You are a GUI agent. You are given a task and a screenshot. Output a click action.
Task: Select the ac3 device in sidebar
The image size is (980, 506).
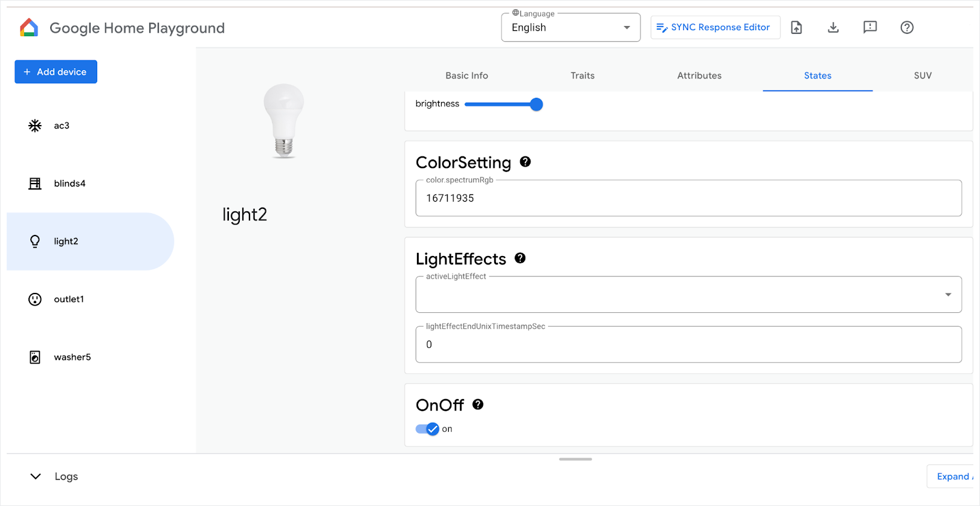[x=61, y=126]
